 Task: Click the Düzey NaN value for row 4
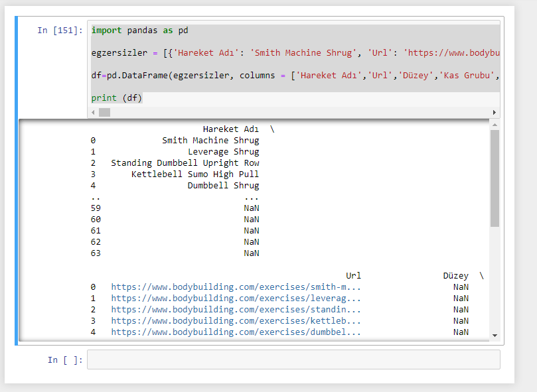461,332
